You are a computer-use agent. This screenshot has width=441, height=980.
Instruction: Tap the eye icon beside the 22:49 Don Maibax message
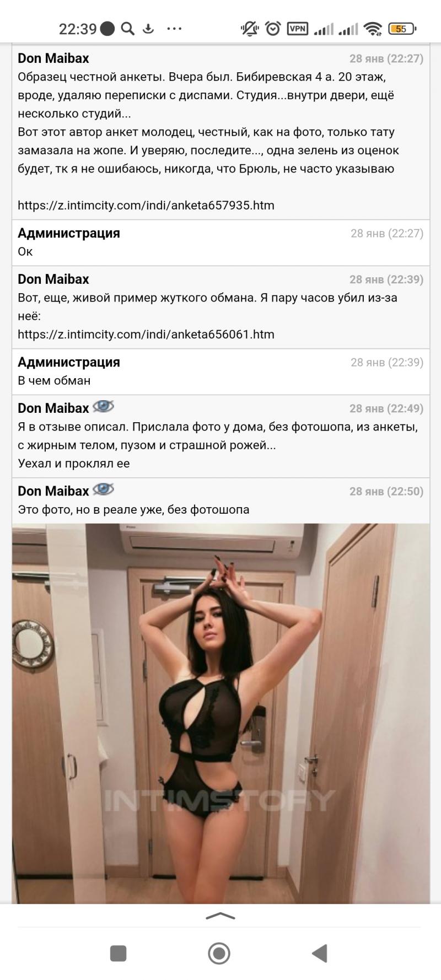[x=103, y=407]
